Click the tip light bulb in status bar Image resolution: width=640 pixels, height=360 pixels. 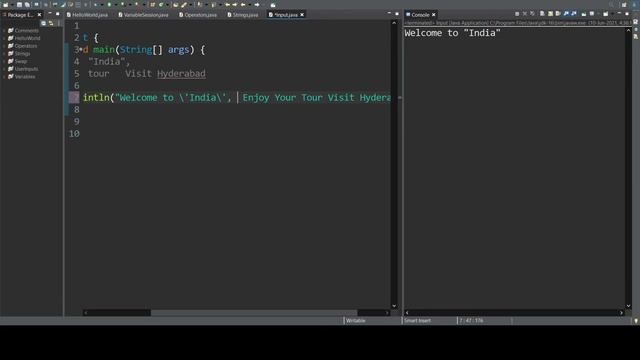point(636,321)
